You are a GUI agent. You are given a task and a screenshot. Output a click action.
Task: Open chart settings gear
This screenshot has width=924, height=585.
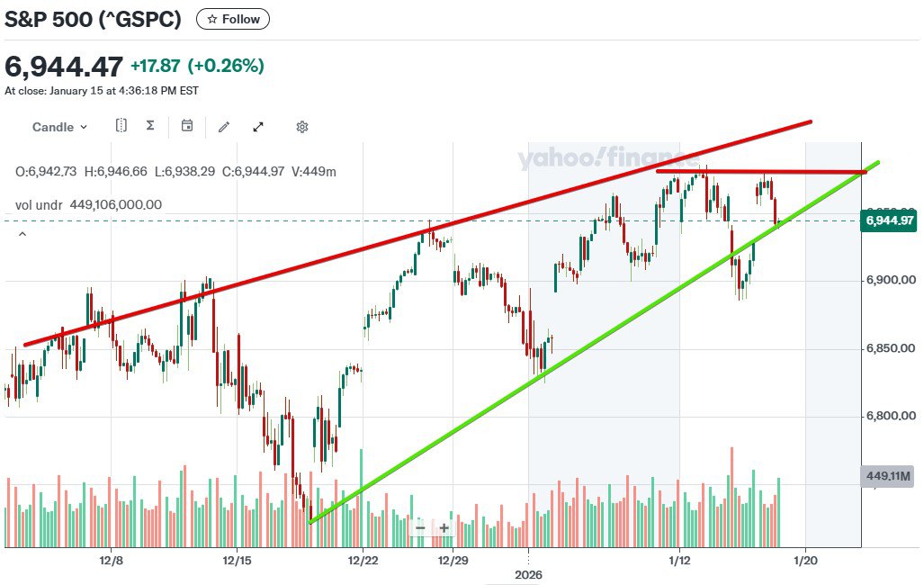click(302, 127)
